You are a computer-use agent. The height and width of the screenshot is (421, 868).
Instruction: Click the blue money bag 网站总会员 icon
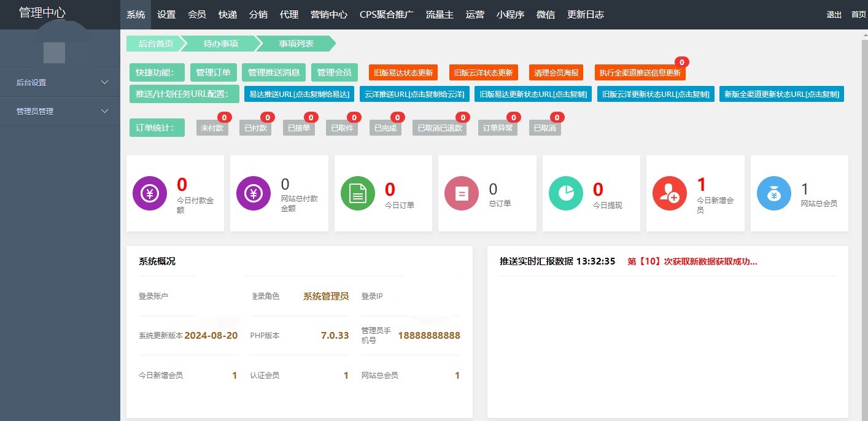pos(774,193)
